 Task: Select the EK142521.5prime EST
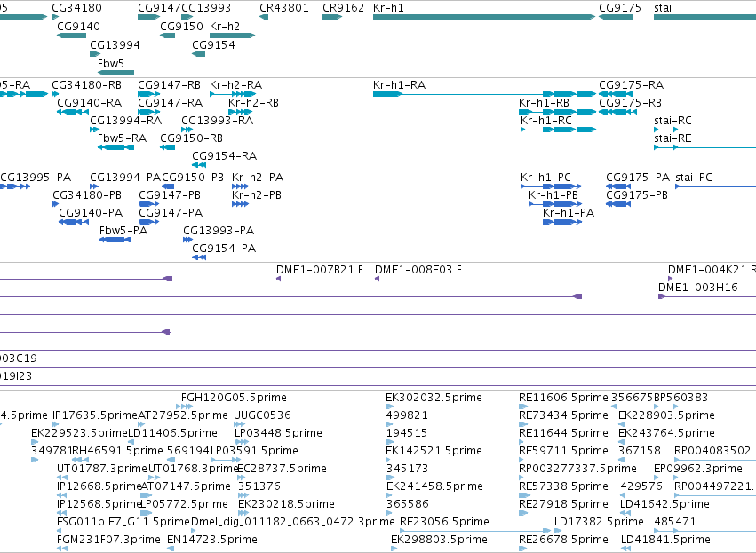coord(388,460)
